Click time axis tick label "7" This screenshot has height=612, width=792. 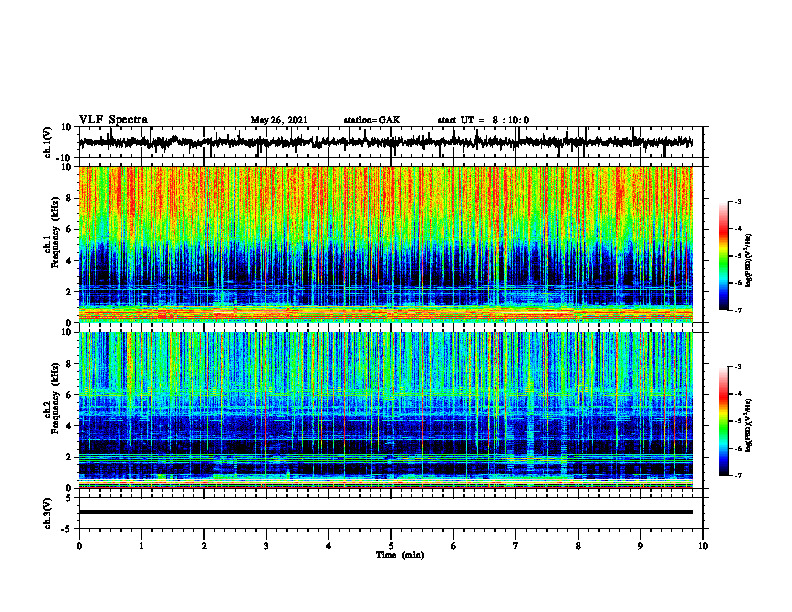(516, 546)
